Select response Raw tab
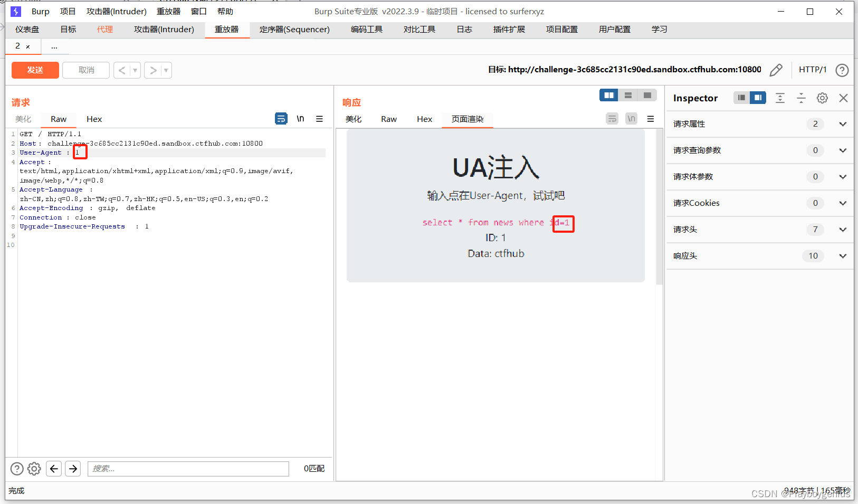 click(389, 119)
